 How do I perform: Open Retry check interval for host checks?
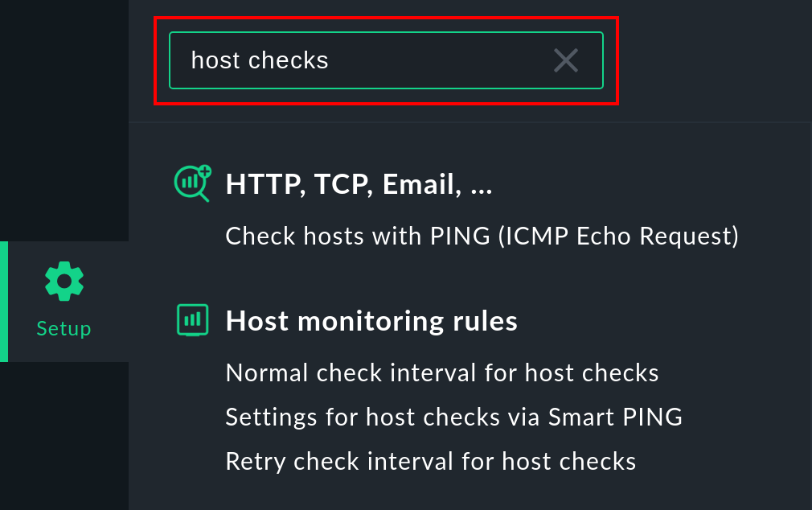coord(429,461)
